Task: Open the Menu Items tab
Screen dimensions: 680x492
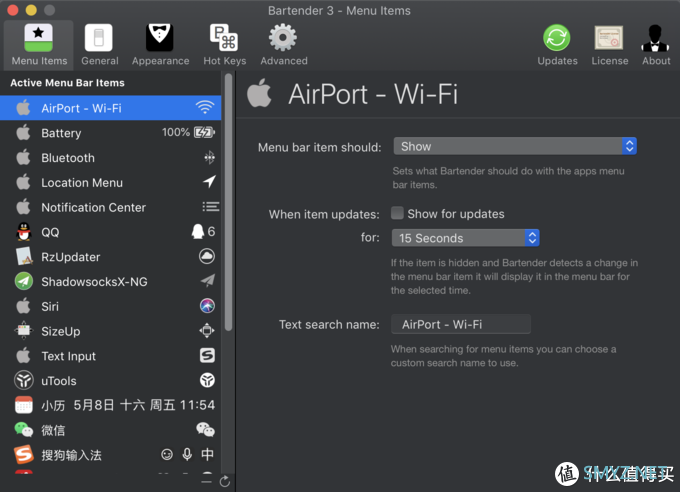Action: tap(39, 45)
